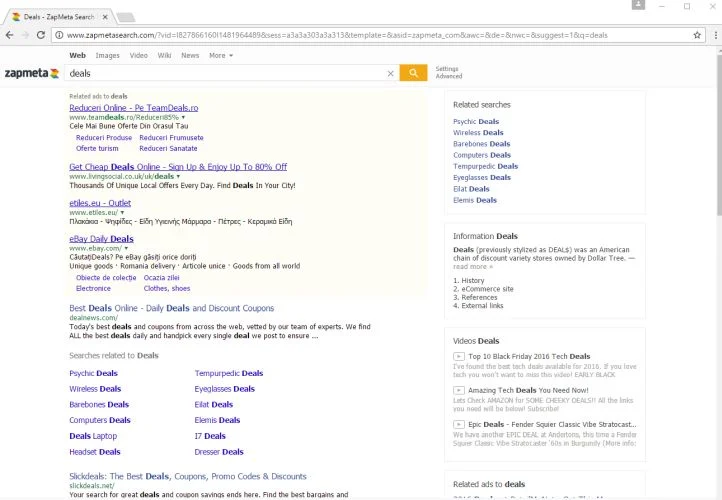Open dropdown arrow next to etiles.eu URL

pyautogui.click(x=122, y=213)
